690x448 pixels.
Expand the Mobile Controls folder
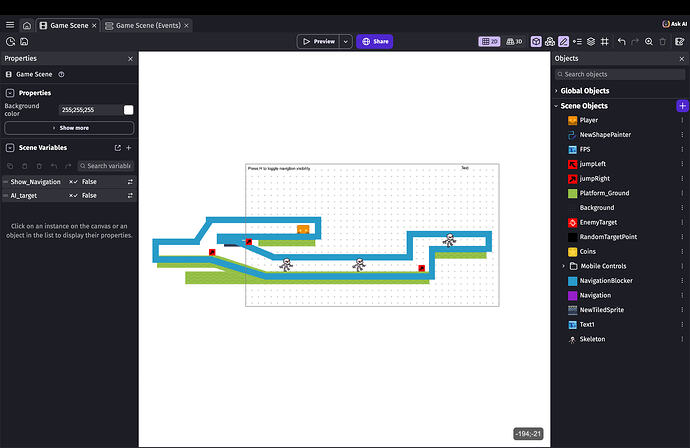[x=563, y=266]
